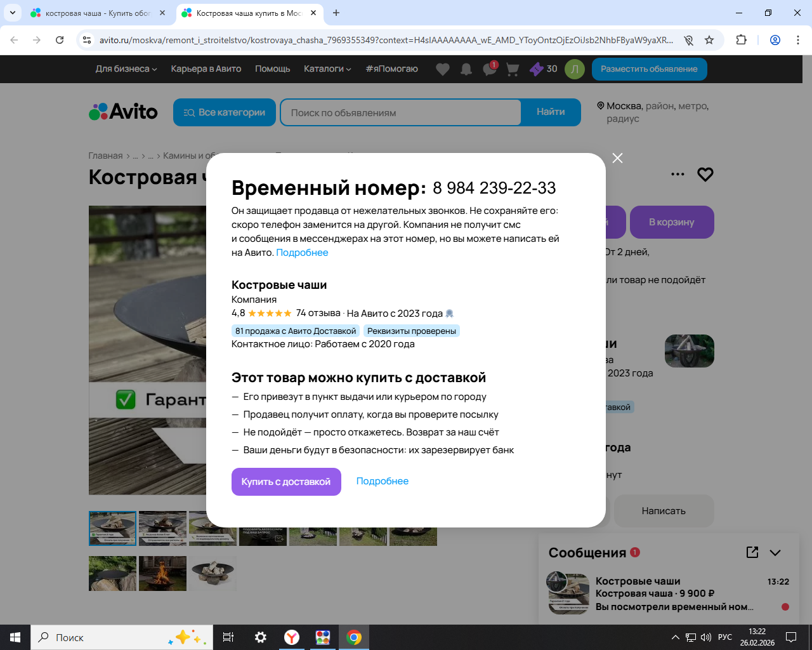
Task: Click 'Написать' button
Action: pos(664,511)
